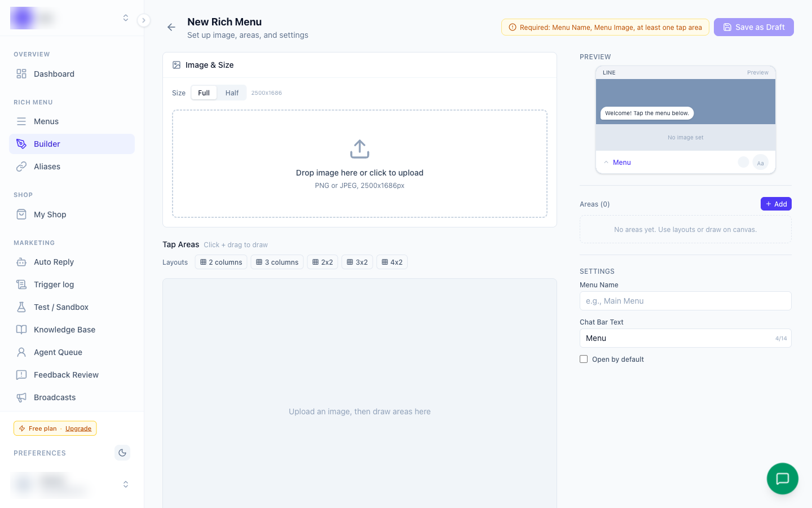Select Half size option
This screenshot has height=508, width=812.
tap(232, 93)
